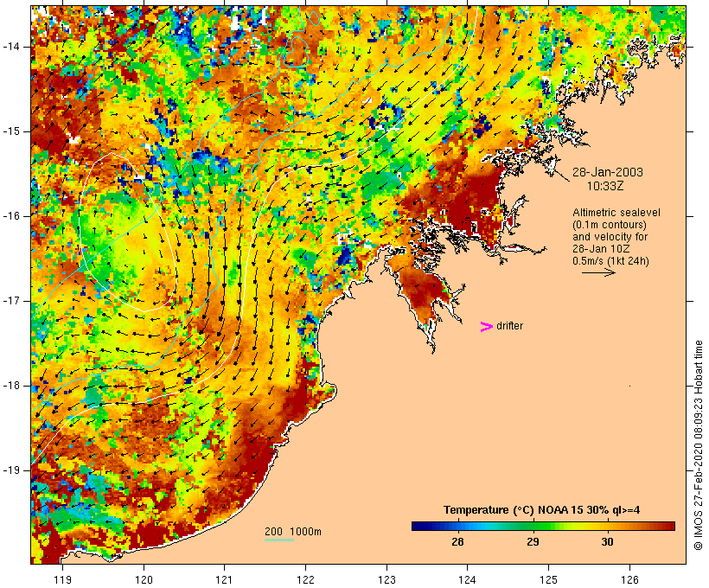
Task: Click the temperature colorbar title
Action: point(542,510)
